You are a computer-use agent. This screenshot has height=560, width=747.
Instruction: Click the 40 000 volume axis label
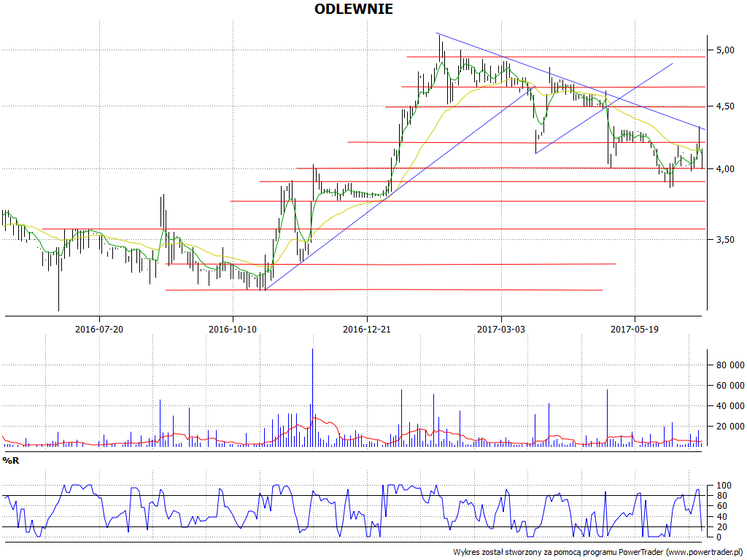point(729,406)
